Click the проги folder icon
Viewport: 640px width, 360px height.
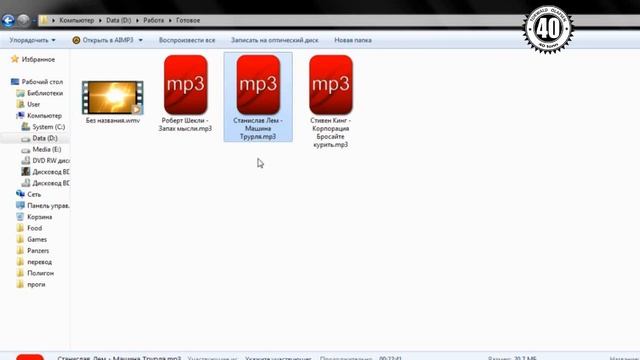(20, 284)
